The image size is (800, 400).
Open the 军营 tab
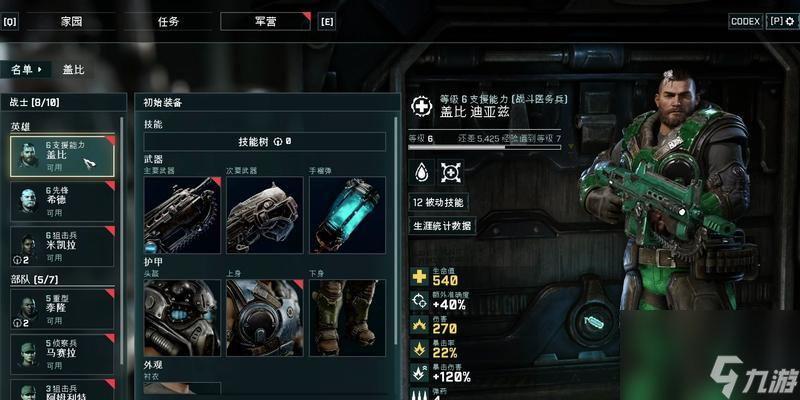[265, 21]
